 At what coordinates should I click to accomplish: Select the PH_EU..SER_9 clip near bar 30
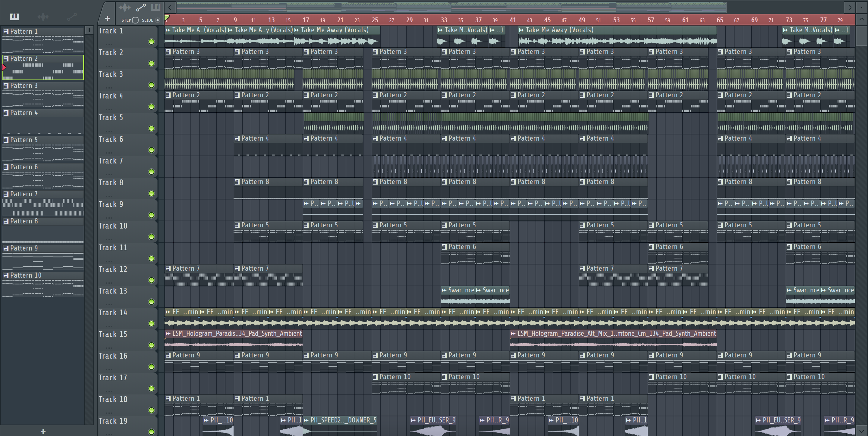433,426
